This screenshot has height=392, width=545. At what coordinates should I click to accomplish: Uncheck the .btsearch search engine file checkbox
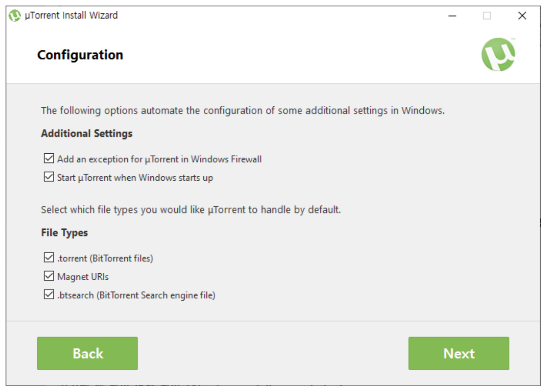[48, 295]
